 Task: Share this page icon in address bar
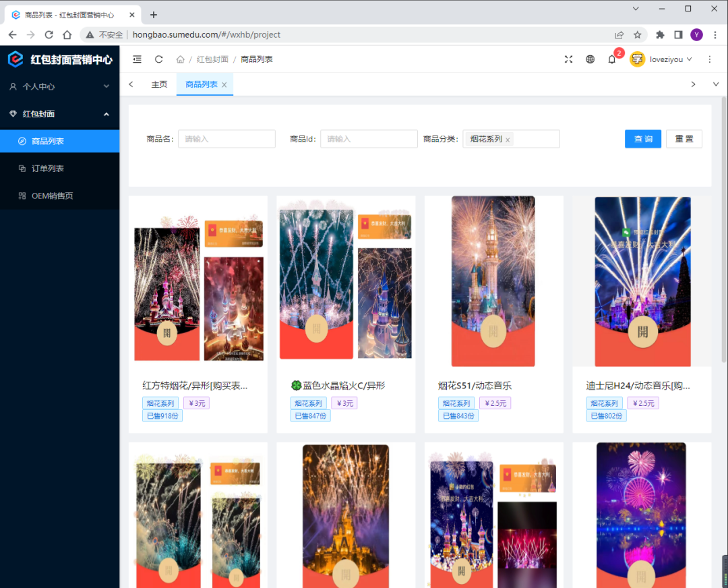(x=619, y=35)
